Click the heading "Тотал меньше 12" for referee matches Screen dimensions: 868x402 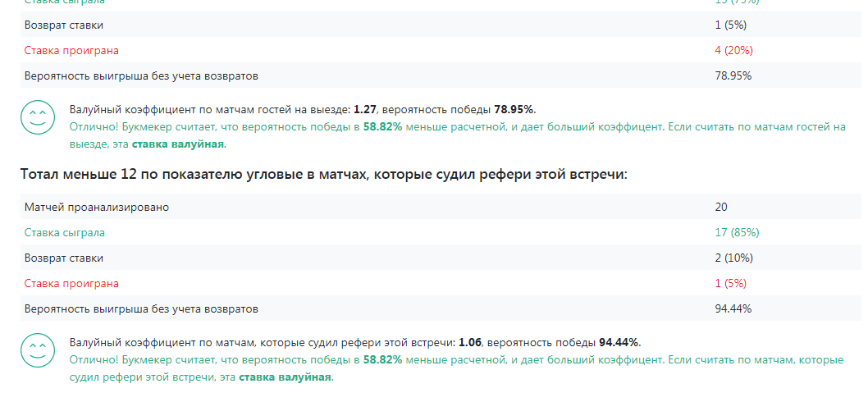(x=323, y=175)
